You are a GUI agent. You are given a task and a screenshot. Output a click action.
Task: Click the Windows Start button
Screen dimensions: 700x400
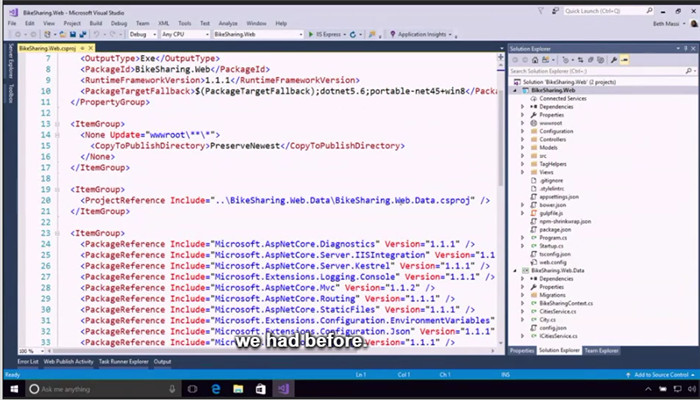click(x=12, y=389)
